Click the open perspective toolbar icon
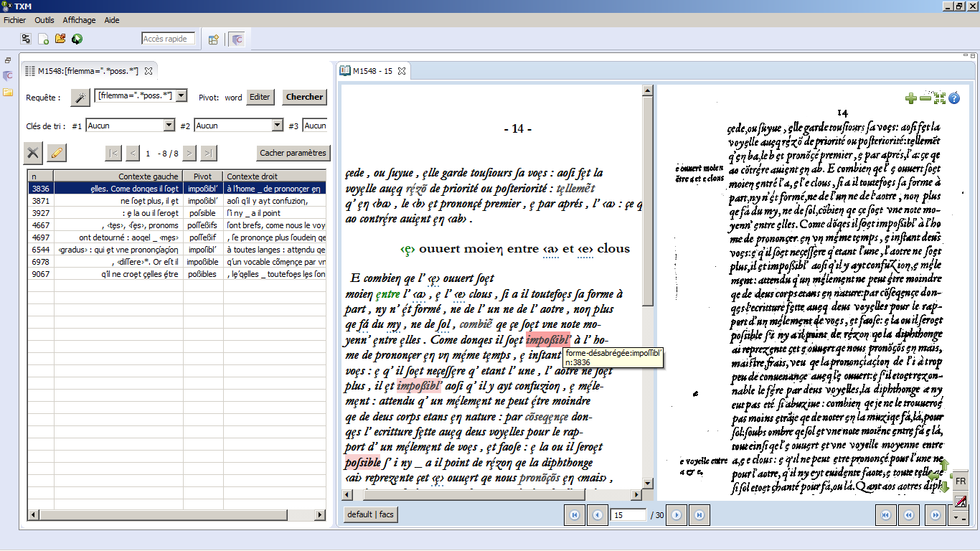980x551 pixels. click(x=213, y=39)
